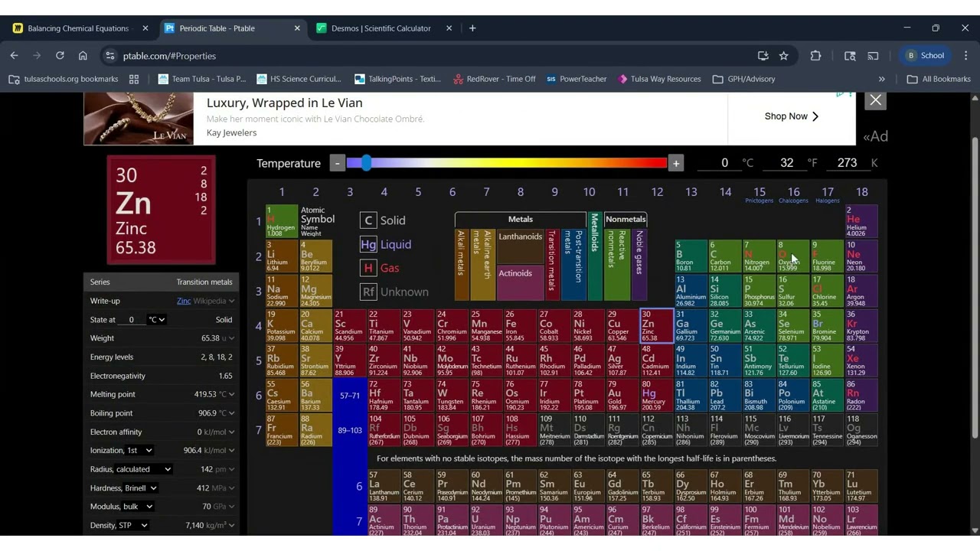Switch to Balancing Chemical Equations tab
This screenshot has height=551, width=980.
(78, 28)
